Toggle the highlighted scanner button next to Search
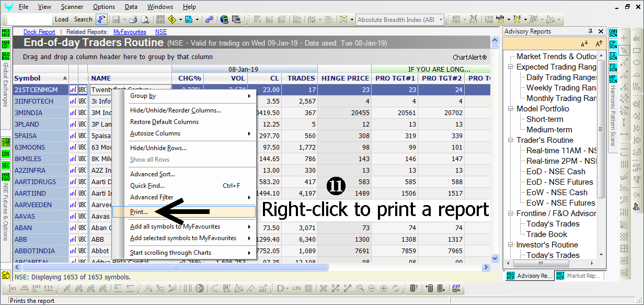644x305 pixels. (101, 19)
